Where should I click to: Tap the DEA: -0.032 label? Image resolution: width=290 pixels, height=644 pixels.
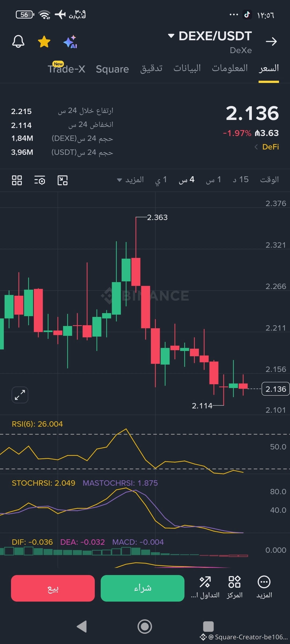click(82, 542)
